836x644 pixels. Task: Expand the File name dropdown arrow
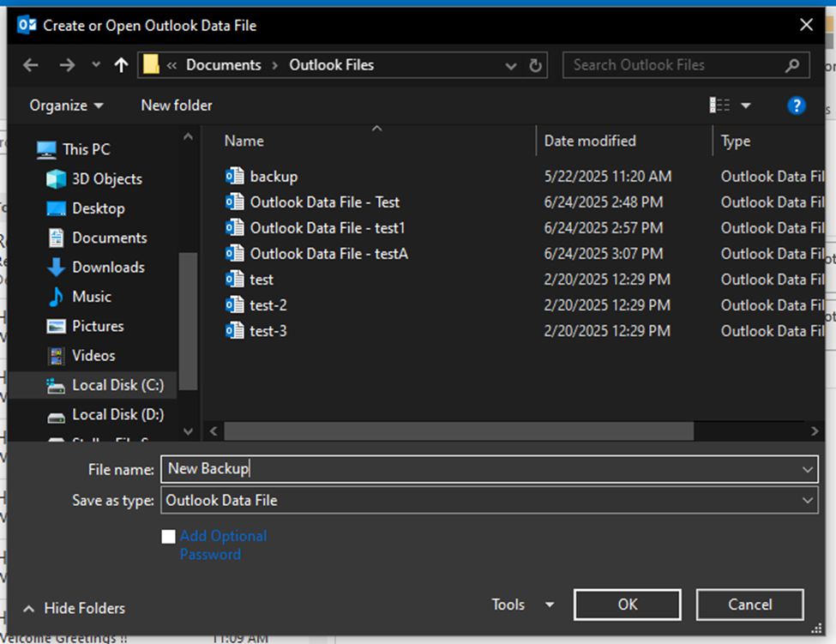point(808,469)
